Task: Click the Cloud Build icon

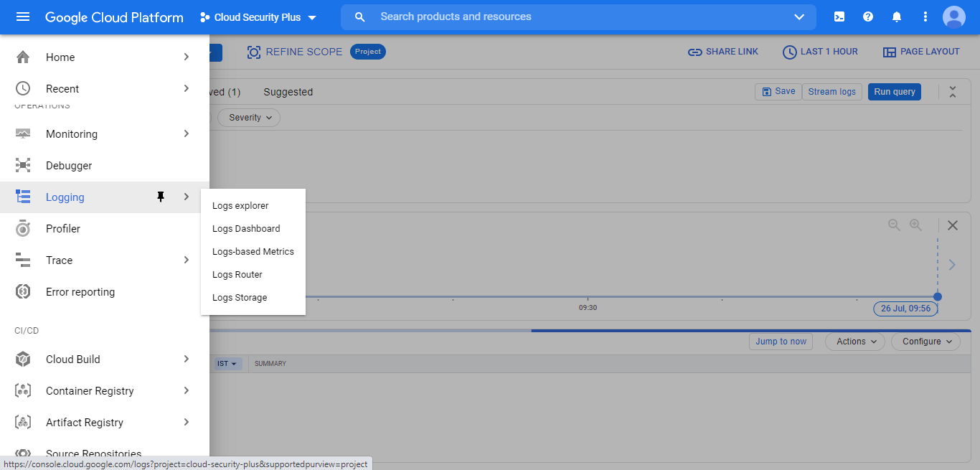Action: tap(23, 359)
